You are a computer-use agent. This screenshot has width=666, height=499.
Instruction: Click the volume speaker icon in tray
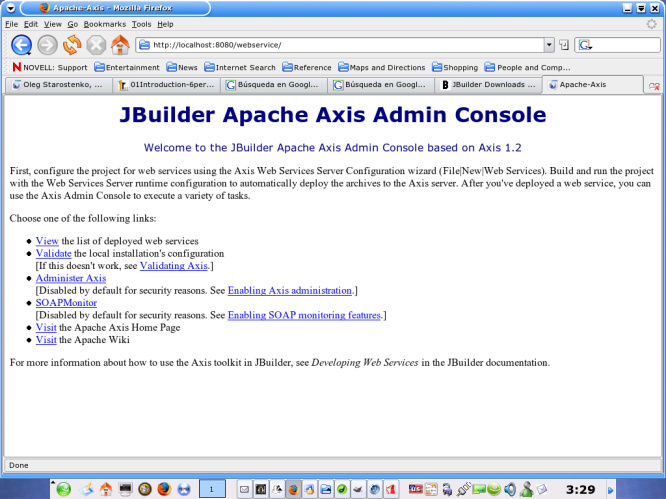pyautogui.click(x=511, y=489)
